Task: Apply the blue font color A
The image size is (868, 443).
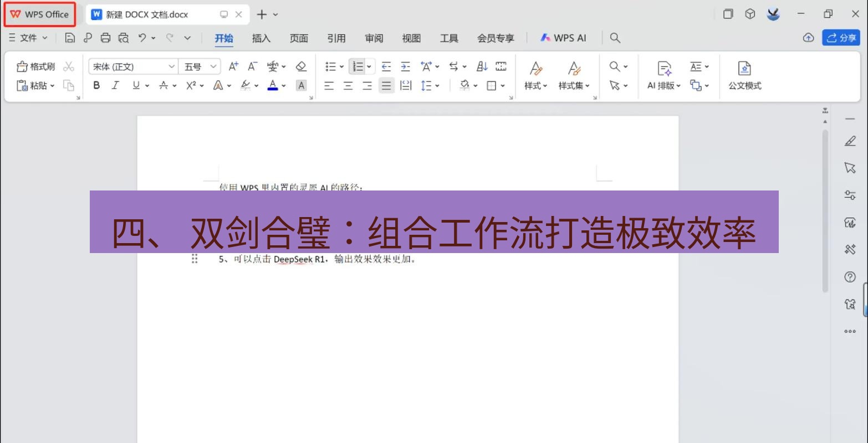Action: click(272, 85)
